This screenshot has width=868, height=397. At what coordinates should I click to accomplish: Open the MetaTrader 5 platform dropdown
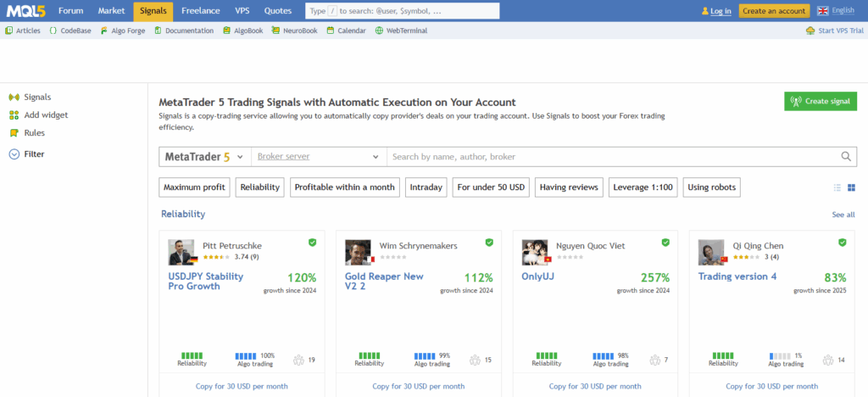point(204,157)
